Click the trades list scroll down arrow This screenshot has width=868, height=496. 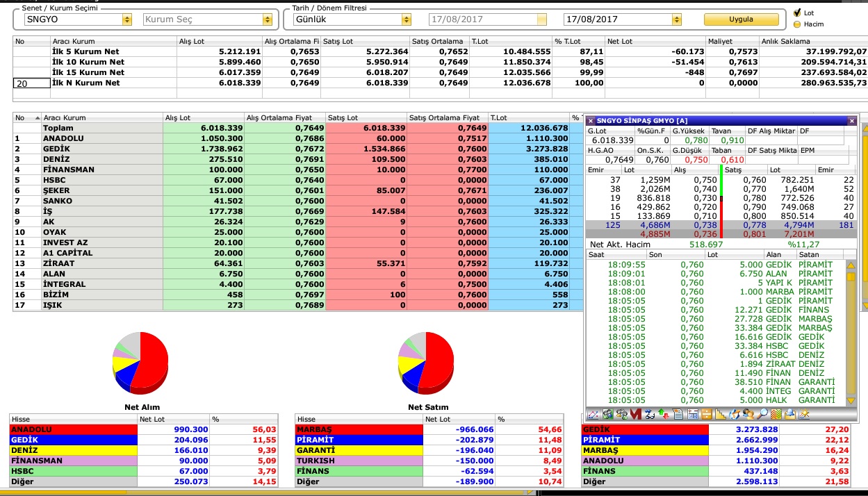(851, 401)
